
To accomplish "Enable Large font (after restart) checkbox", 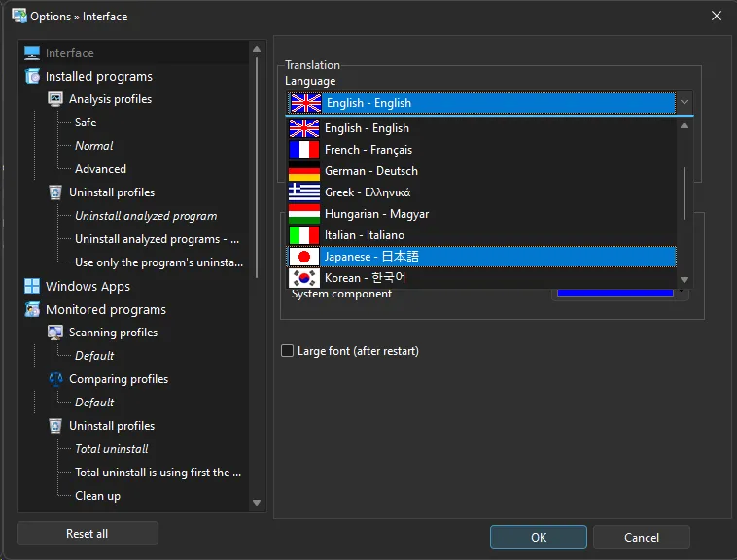I will [x=287, y=351].
